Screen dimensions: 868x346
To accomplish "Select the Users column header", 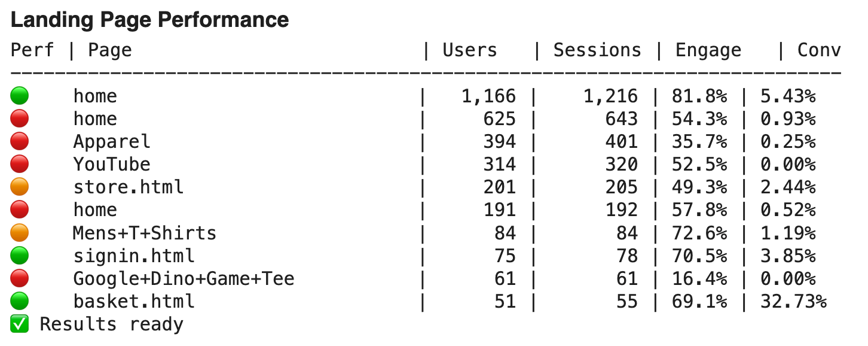I will [469, 50].
